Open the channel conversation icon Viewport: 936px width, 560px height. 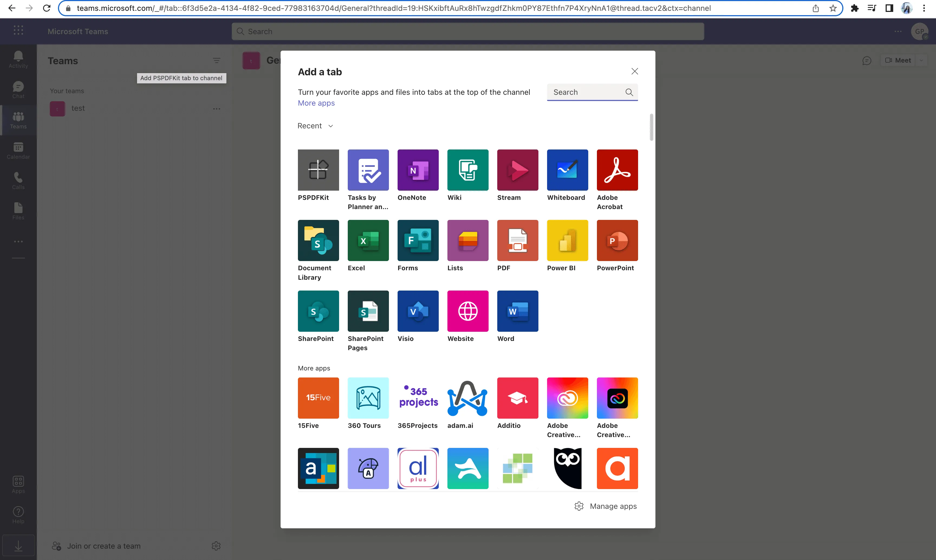[x=867, y=60]
